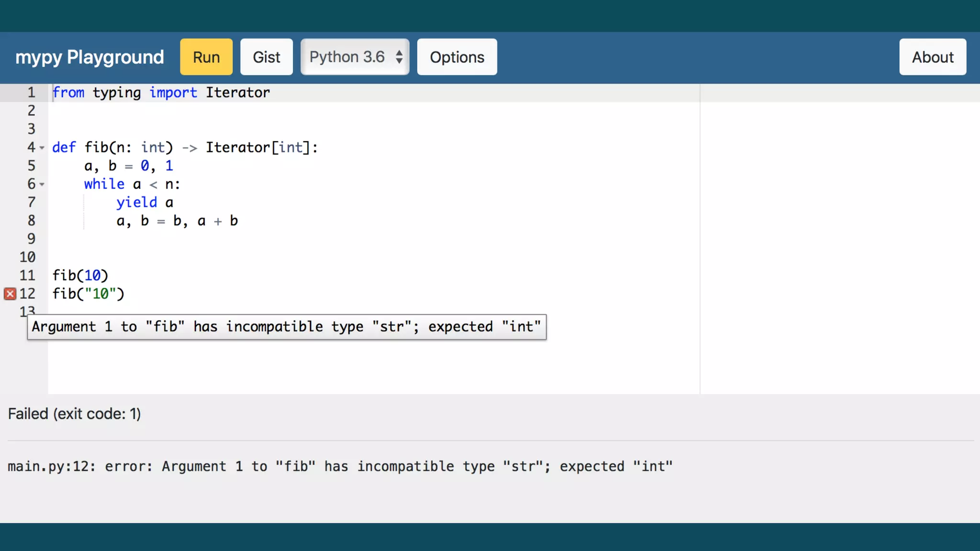The height and width of the screenshot is (551, 980).
Task: Click 'Failed (exit code: 1)' status text
Action: point(75,414)
